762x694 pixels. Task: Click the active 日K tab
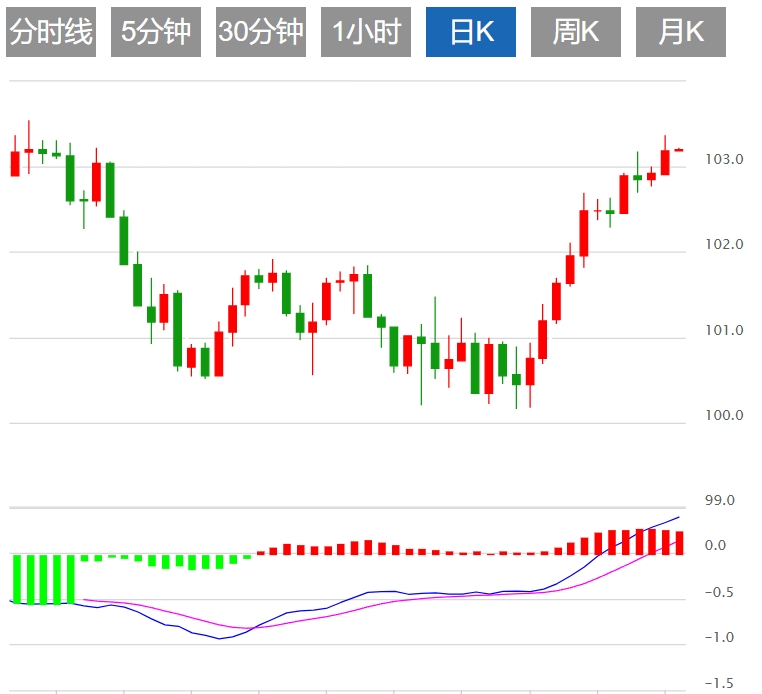click(x=470, y=33)
